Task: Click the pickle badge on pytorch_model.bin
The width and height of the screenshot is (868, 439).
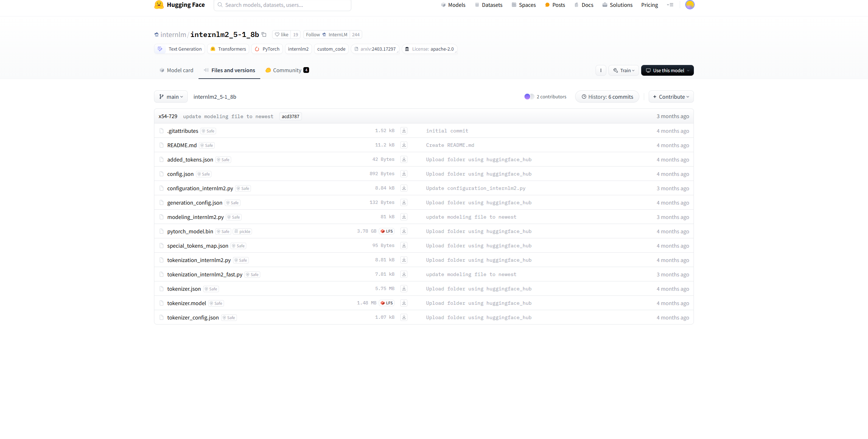Action: [242, 232]
